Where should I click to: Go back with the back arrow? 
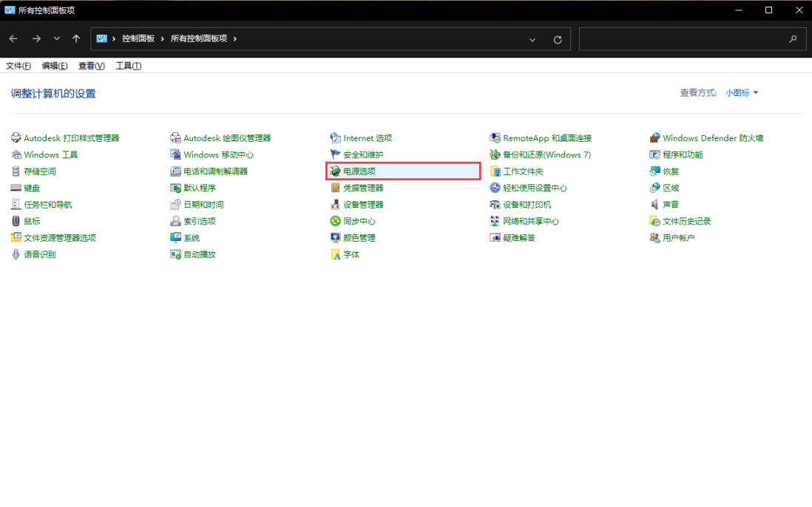[x=13, y=38]
